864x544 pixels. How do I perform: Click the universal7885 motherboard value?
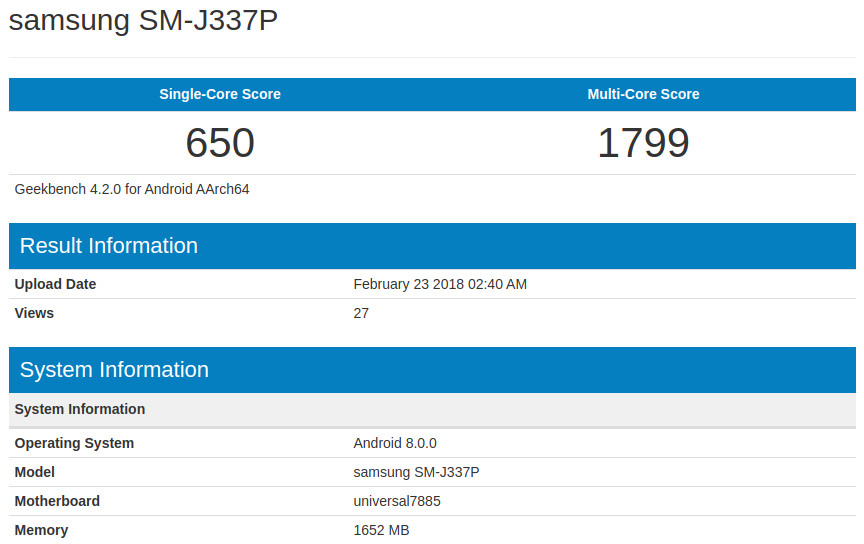(x=397, y=501)
